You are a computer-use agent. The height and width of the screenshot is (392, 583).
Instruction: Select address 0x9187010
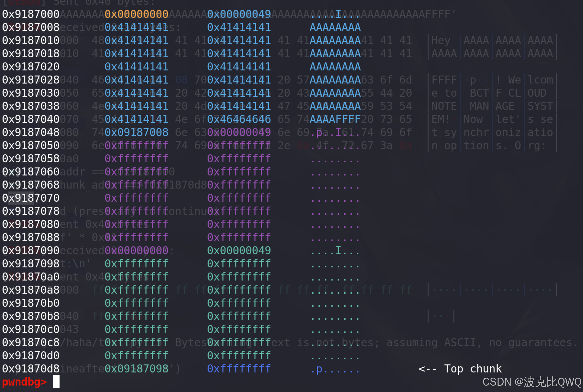click(31, 40)
